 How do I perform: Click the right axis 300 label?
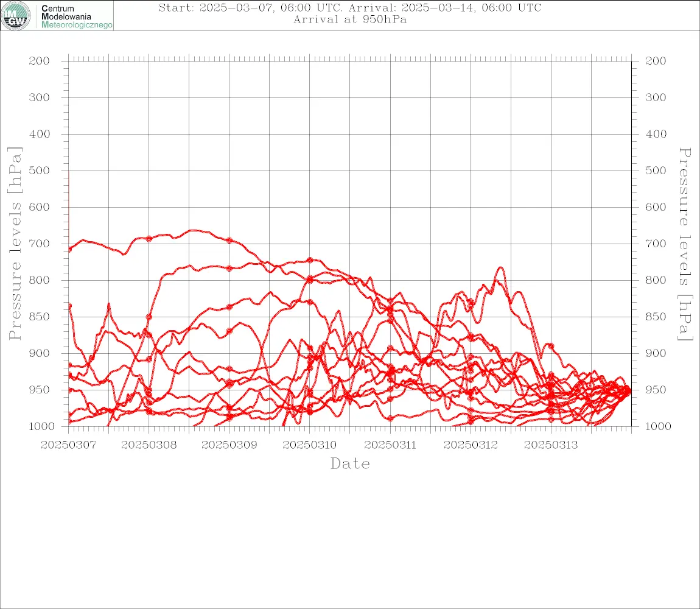[656, 97]
